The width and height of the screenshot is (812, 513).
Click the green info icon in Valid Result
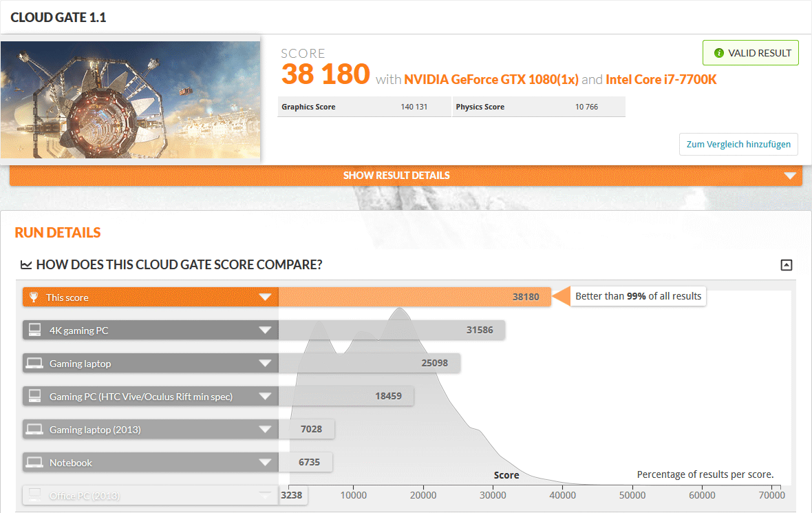719,53
